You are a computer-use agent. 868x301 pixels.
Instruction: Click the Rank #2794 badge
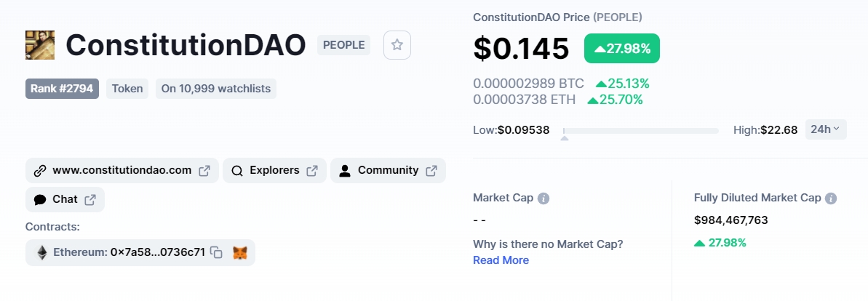click(62, 89)
